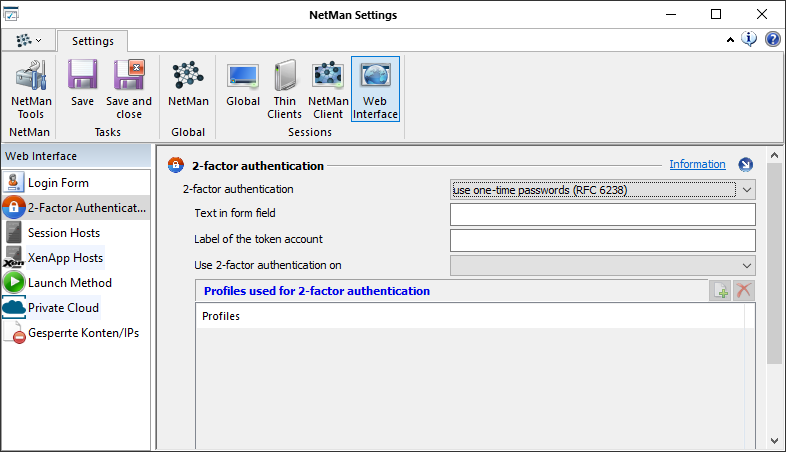Minimize the NetMan Settings window
This screenshot has width=786, height=452.
tap(671, 15)
